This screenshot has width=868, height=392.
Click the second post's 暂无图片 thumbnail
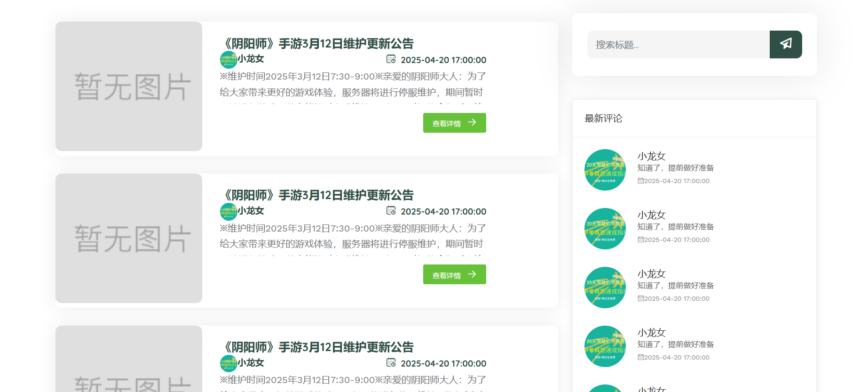coord(129,238)
